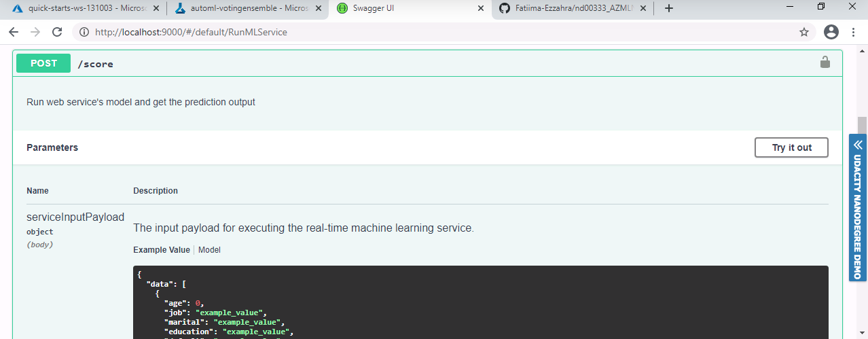
Task: Switch to the Model tab
Action: 209,250
